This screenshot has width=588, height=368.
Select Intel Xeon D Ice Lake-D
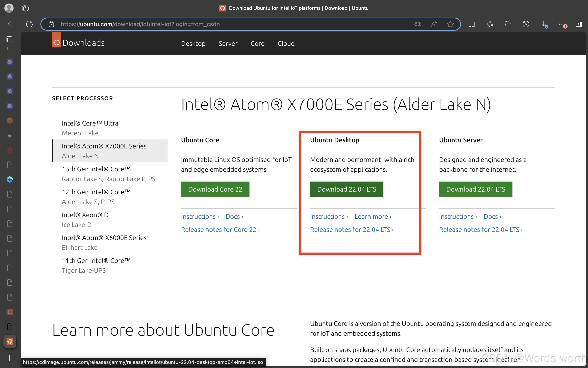pyautogui.click(x=110, y=220)
